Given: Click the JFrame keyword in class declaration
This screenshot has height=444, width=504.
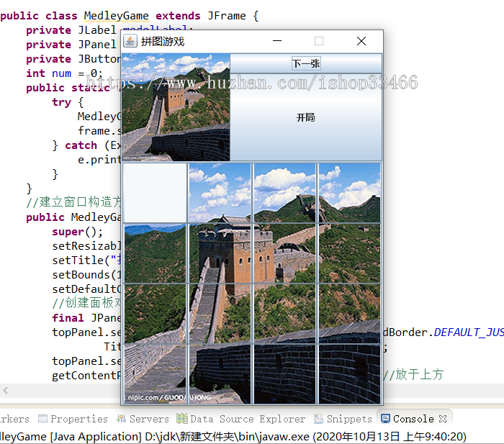Looking at the screenshot, I should [x=227, y=15].
